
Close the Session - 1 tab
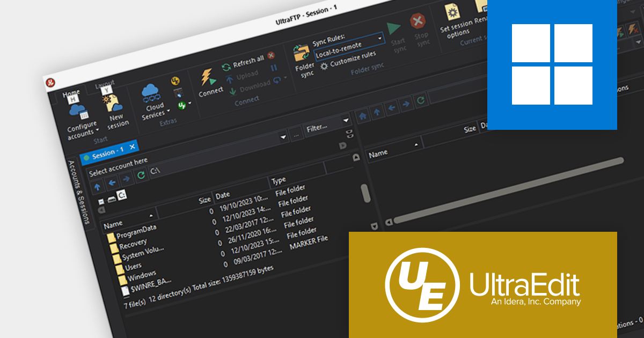click(132, 147)
